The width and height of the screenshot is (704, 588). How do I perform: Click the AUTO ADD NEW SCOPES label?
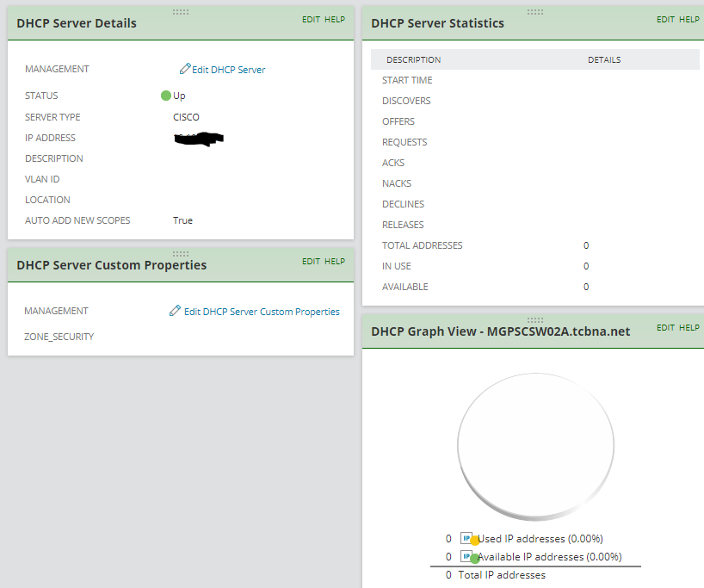tap(77, 220)
